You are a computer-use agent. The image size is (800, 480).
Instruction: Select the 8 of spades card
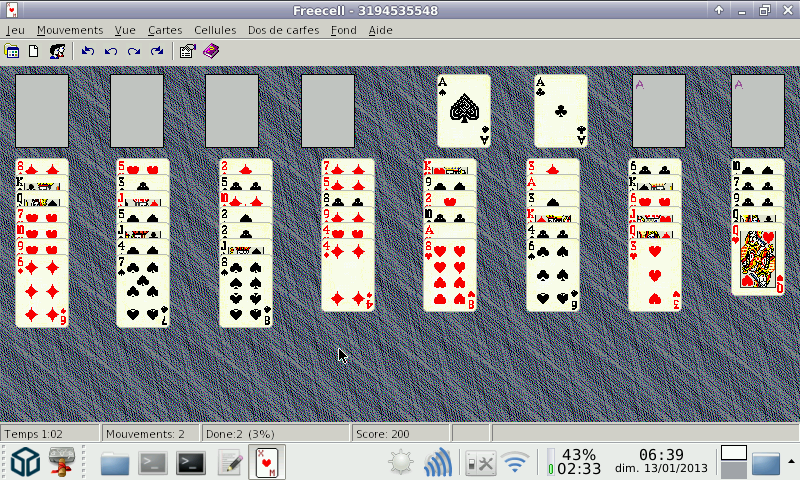click(246, 291)
